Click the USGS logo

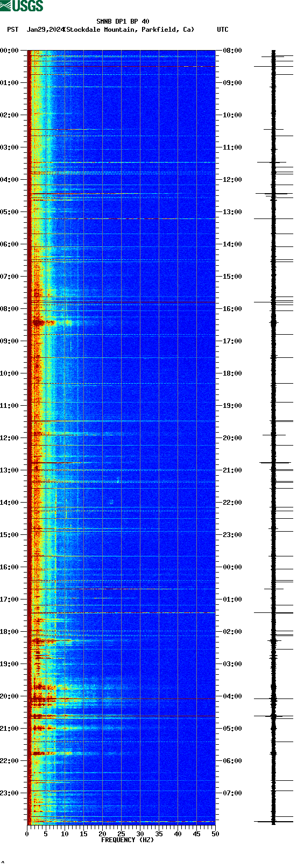[22, 6]
